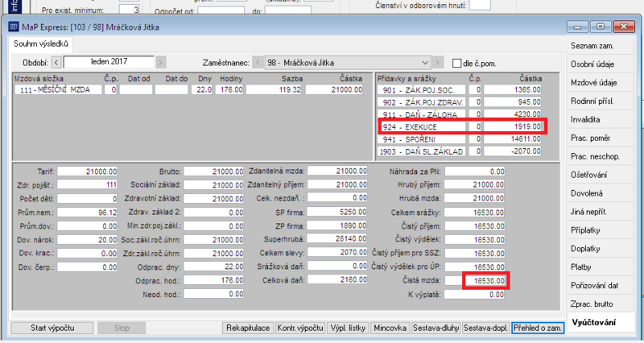Click the Tarif field value
The image size is (644, 343).
pyautogui.click(x=87, y=171)
